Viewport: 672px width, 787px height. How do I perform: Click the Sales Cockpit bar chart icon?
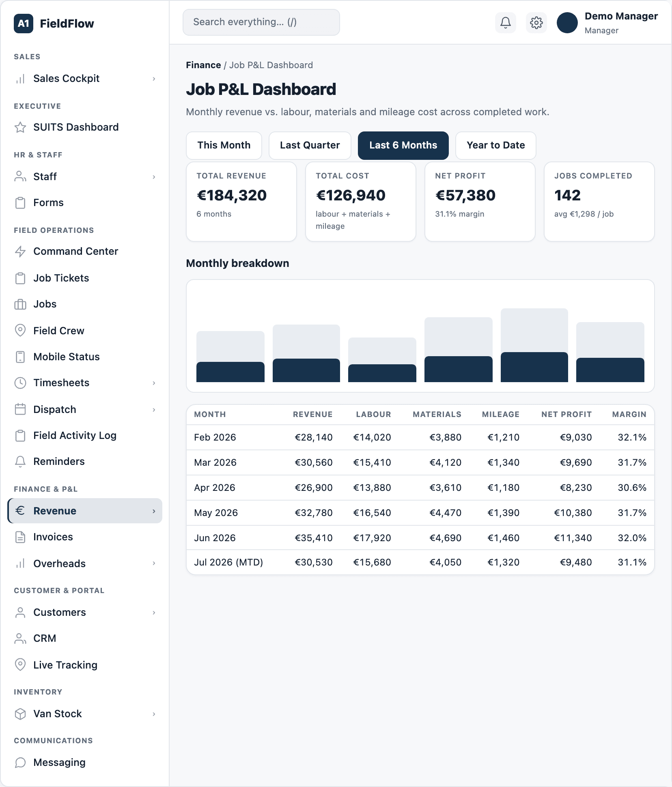pos(20,79)
